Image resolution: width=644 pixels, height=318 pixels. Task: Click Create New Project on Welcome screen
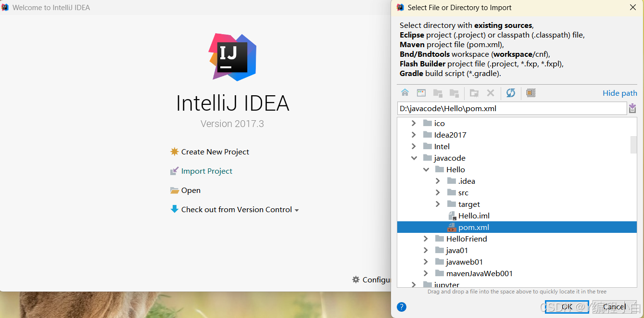[x=210, y=152]
